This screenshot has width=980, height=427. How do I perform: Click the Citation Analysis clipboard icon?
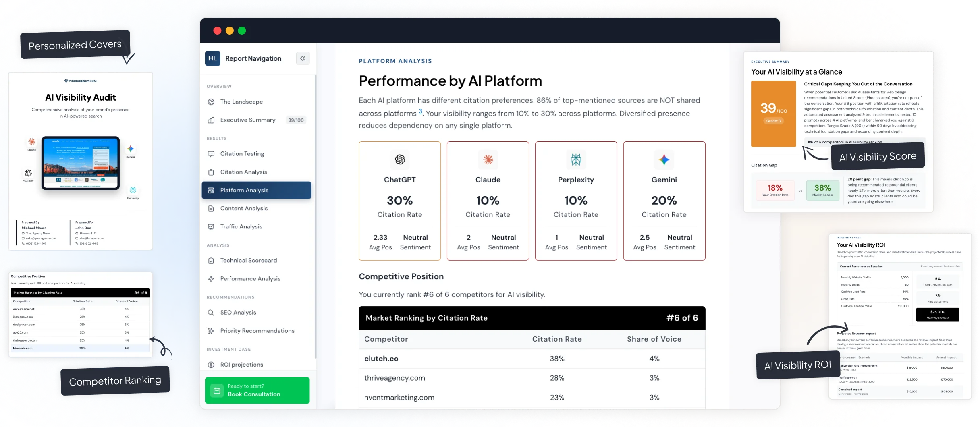point(211,172)
